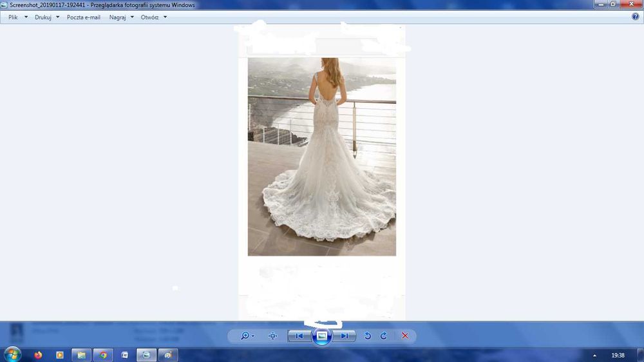Rotate the photo counterclockwise
Viewport: 644px width, 362px height.
[x=368, y=336]
